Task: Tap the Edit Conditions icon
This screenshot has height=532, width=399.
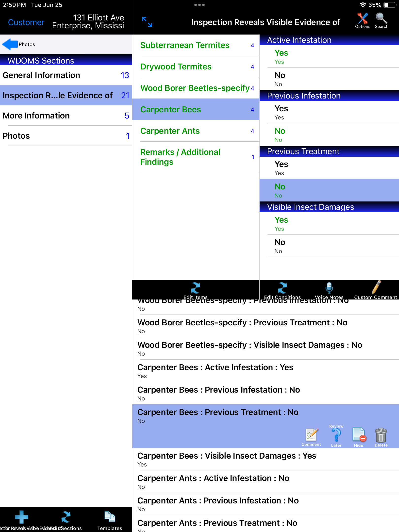Action: pyautogui.click(x=282, y=291)
